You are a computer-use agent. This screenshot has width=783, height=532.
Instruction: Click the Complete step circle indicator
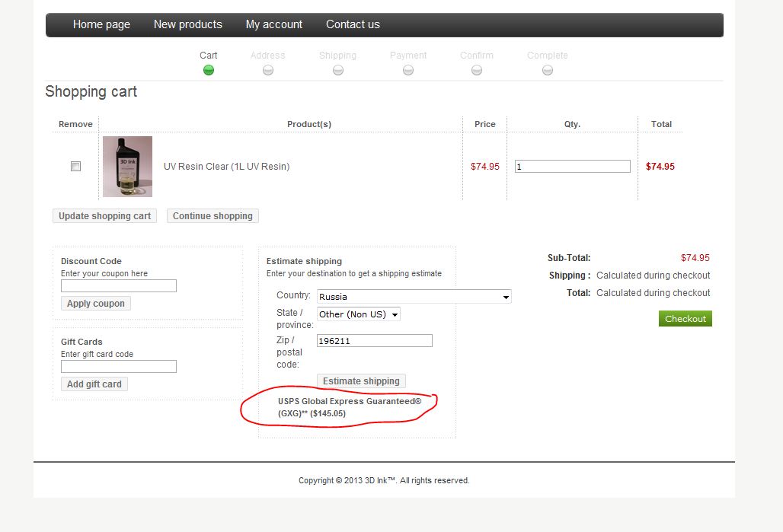point(548,70)
